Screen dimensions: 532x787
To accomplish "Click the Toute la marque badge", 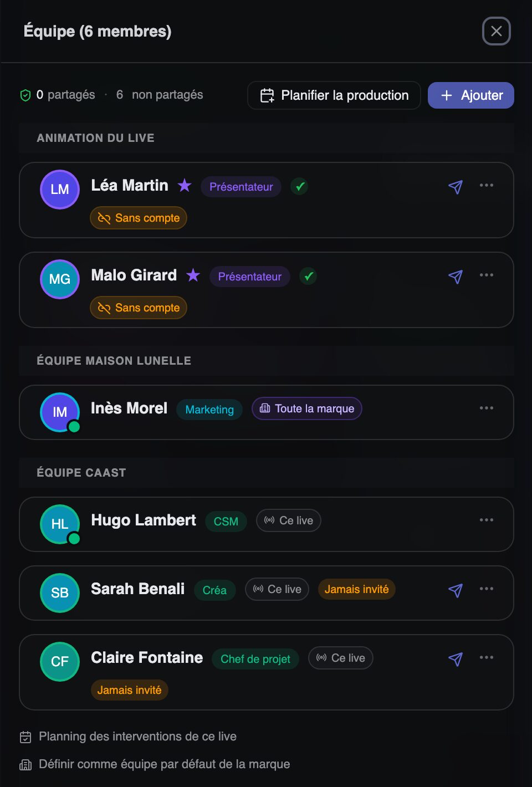I will (307, 408).
